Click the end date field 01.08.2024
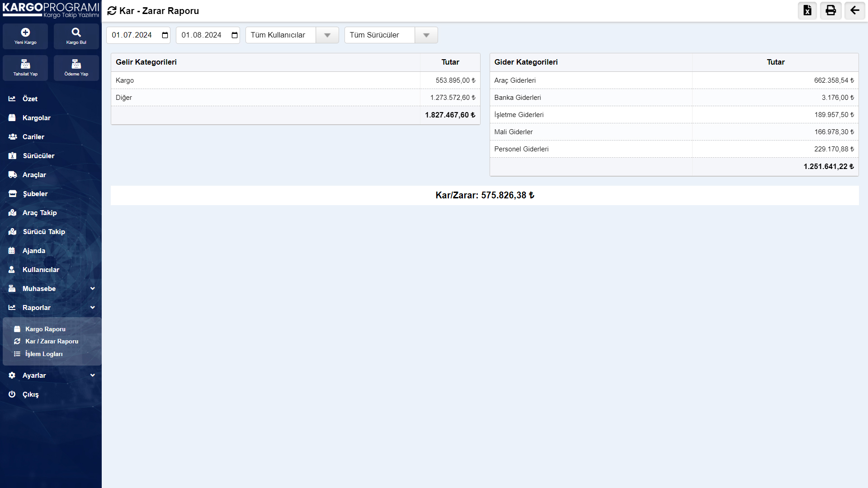The width and height of the screenshot is (868, 488). [x=208, y=35]
